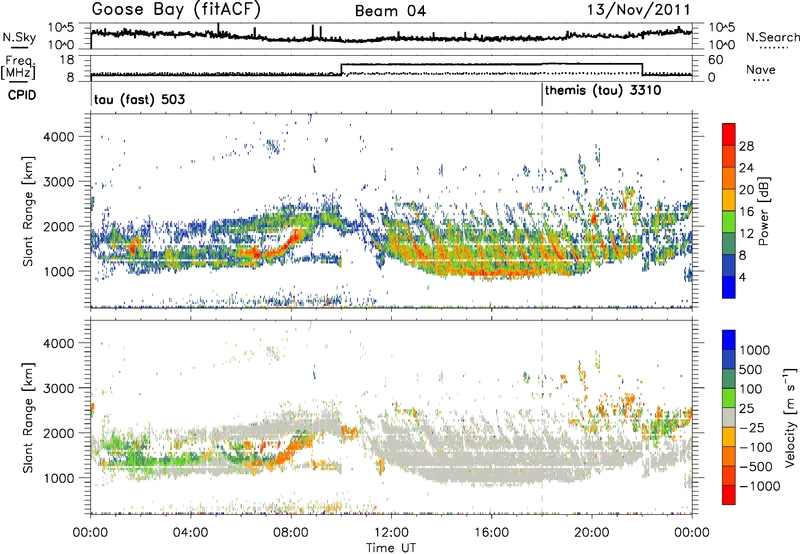Click the dashed CPID marker line in power panel
800x554 pixels.
coord(542,210)
